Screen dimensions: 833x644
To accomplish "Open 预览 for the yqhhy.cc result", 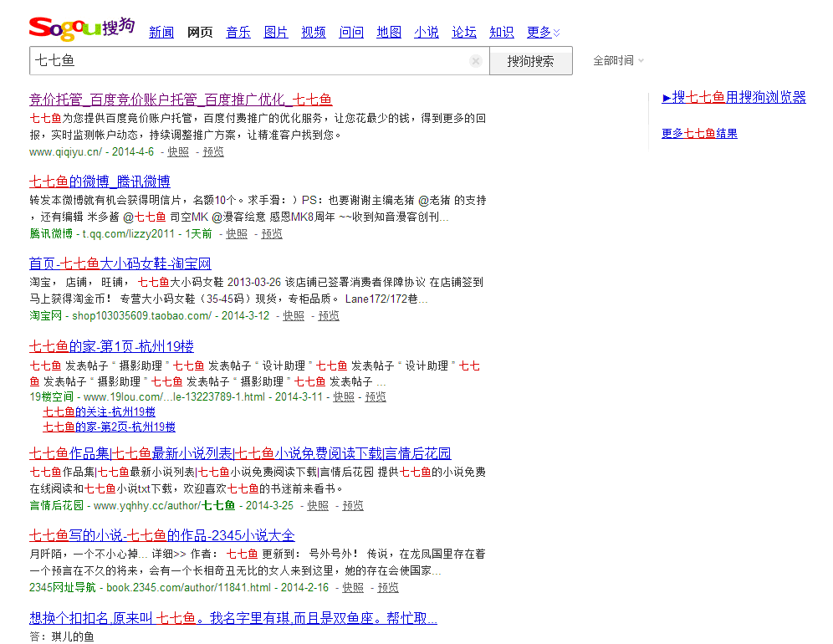I will 353,506.
